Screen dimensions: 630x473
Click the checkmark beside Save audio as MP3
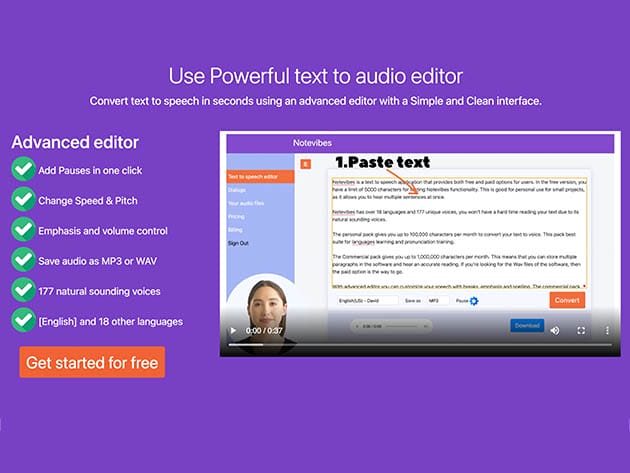click(23, 260)
